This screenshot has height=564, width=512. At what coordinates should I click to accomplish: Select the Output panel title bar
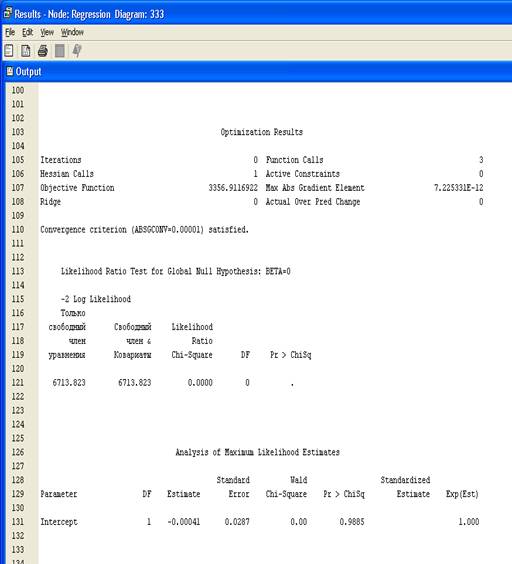pyautogui.click(x=257, y=72)
